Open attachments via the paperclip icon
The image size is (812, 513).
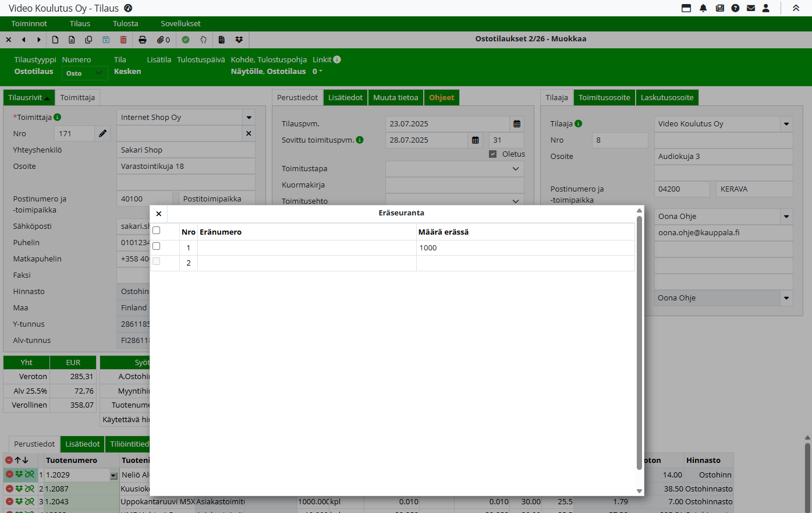click(x=163, y=40)
